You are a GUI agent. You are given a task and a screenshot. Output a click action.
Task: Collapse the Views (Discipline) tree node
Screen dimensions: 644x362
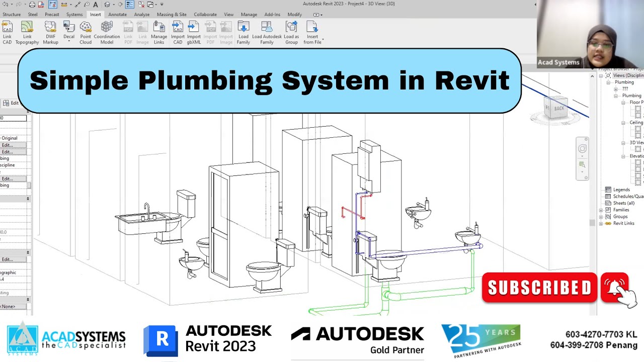(601, 75)
